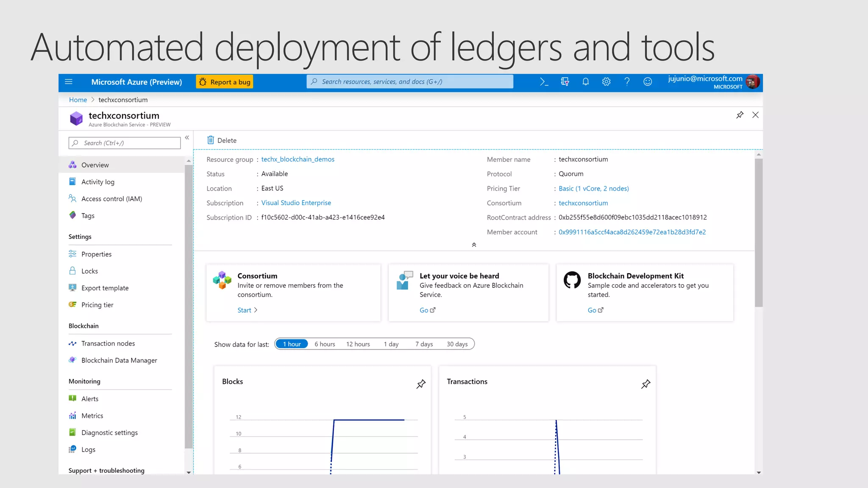
Task: Close the techxconsortium blade
Action: click(755, 115)
